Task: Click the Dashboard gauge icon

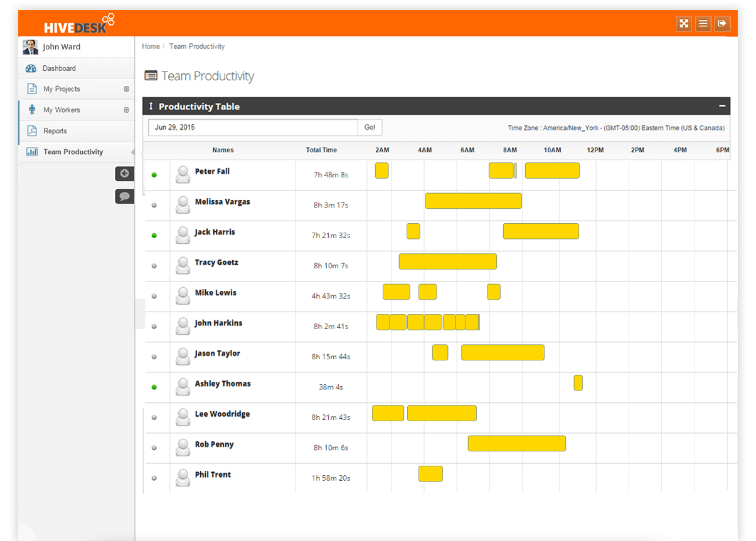Action: click(x=31, y=68)
